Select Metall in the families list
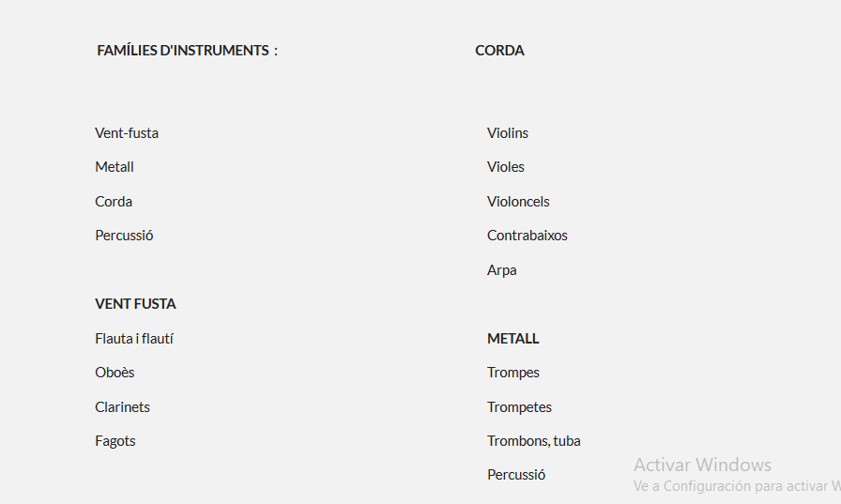841x504 pixels. tap(115, 167)
